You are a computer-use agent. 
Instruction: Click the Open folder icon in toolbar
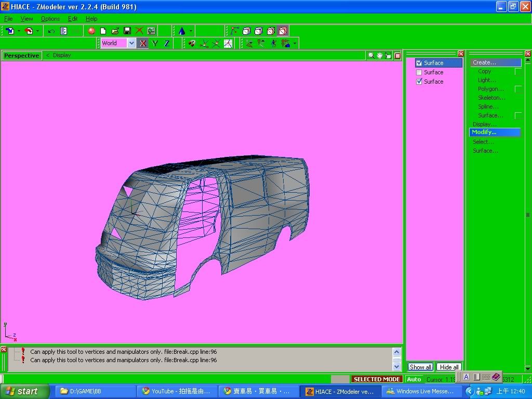point(115,31)
